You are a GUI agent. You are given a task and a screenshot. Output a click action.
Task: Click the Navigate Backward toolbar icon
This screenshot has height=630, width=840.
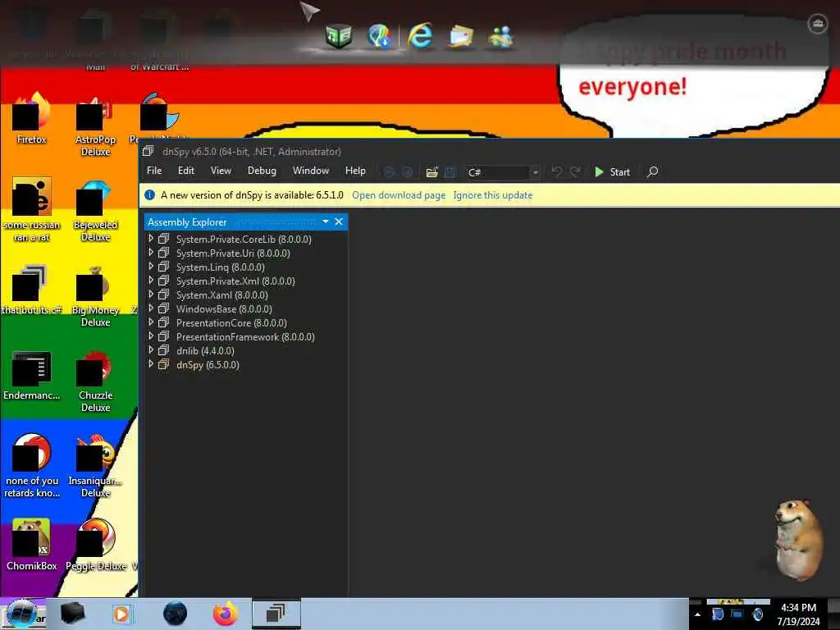click(390, 172)
